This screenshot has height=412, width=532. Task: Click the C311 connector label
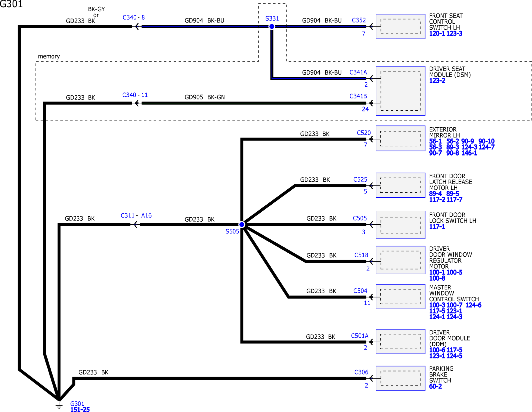[x=128, y=215]
